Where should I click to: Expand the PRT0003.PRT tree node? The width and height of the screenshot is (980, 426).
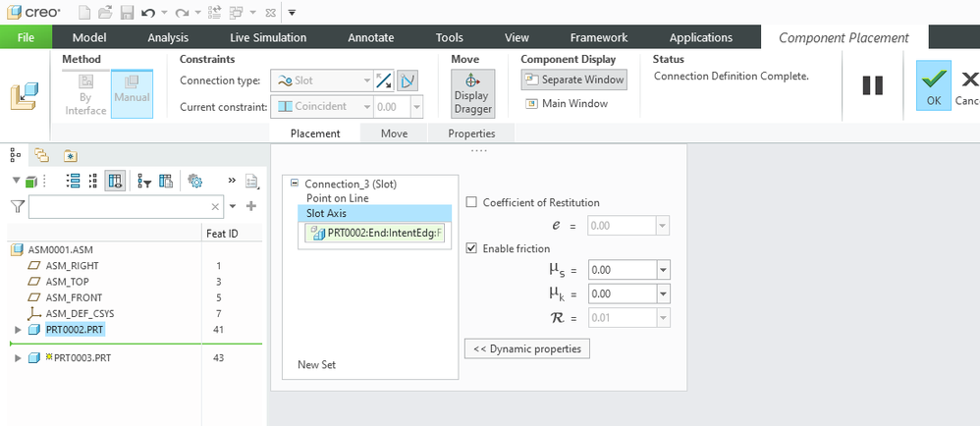point(18,358)
